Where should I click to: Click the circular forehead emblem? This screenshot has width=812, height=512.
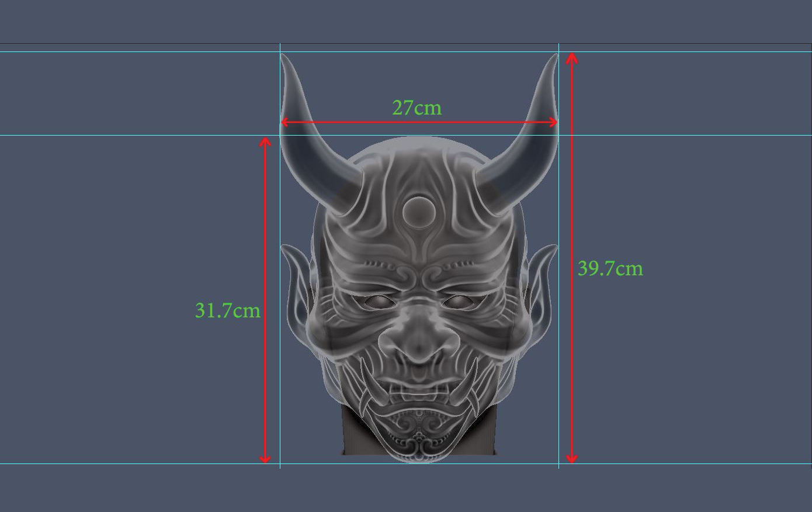[x=417, y=212]
